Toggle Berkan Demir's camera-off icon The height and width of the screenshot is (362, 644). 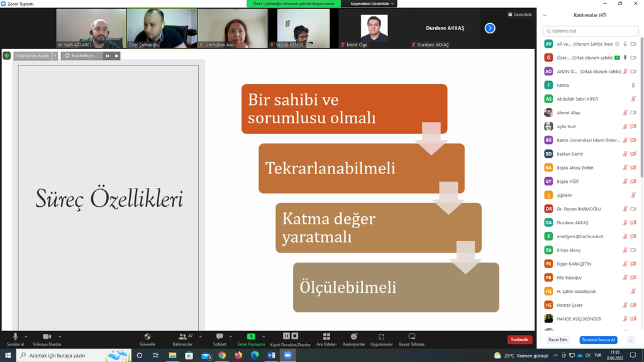pyautogui.click(x=633, y=154)
